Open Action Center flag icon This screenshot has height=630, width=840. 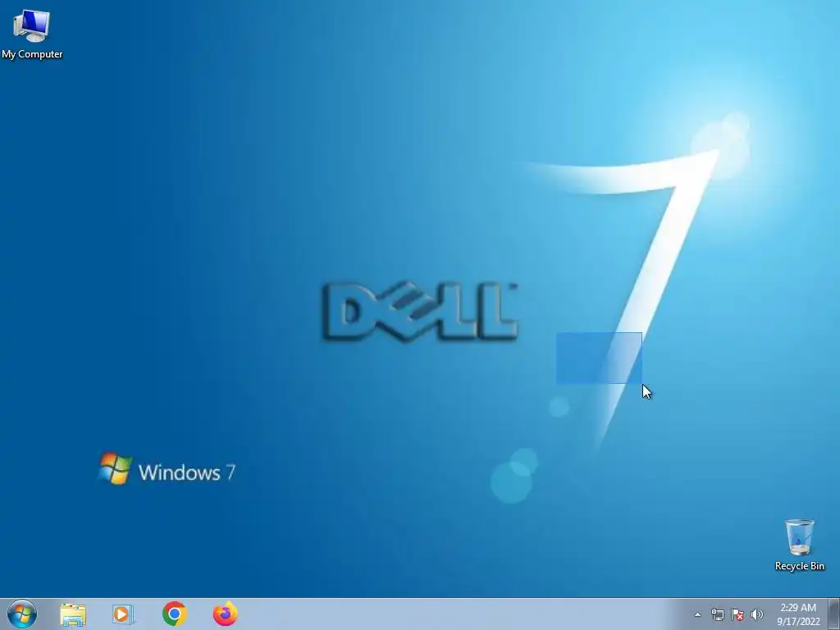[737, 614]
